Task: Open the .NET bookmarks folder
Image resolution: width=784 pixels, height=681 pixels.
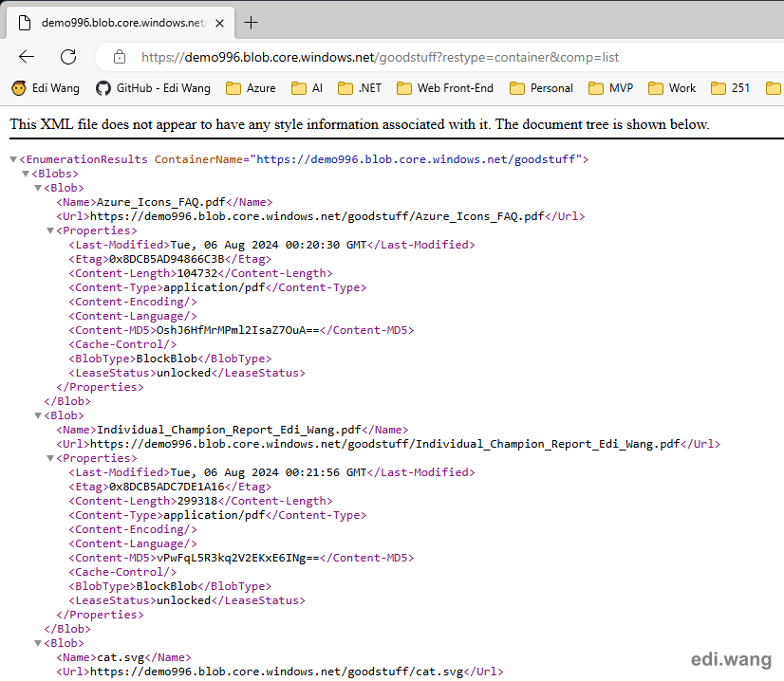Action: [360, 88]
